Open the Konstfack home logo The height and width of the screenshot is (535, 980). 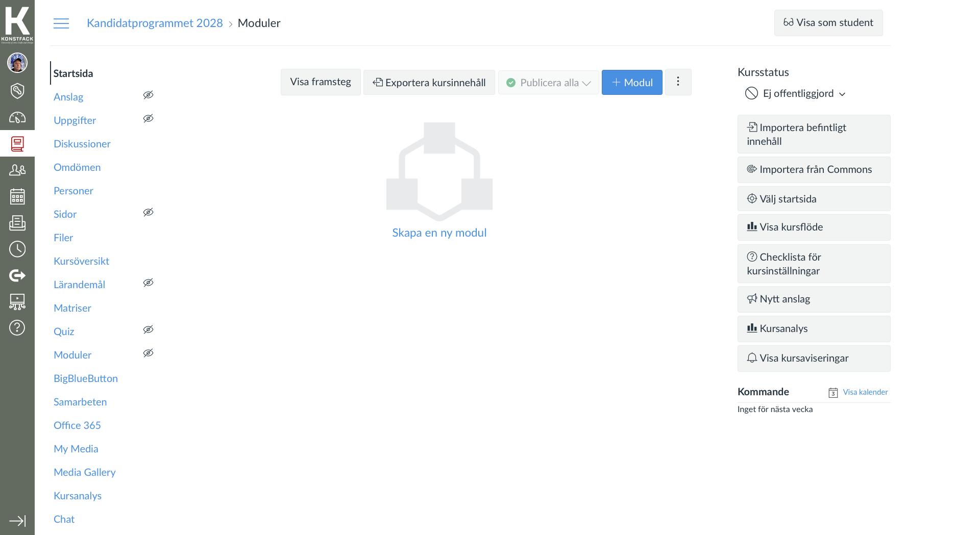(x=17, y=24)
